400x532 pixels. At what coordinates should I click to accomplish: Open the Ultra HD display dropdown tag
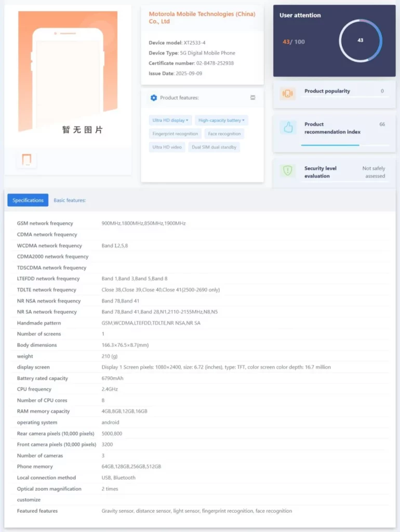(170, 121)
